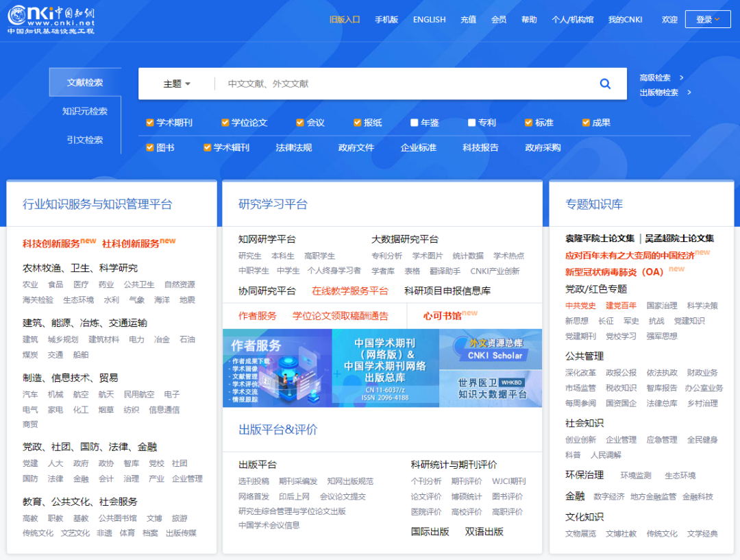Check the 专利 checkbox
This screenshot has width=740, height=560.
(x=472, y=123)
